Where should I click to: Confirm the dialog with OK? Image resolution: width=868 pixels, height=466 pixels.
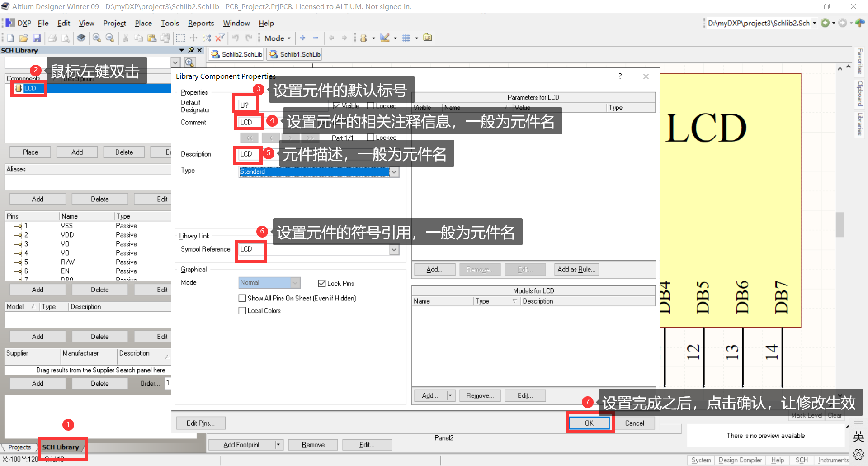point(589,423)
